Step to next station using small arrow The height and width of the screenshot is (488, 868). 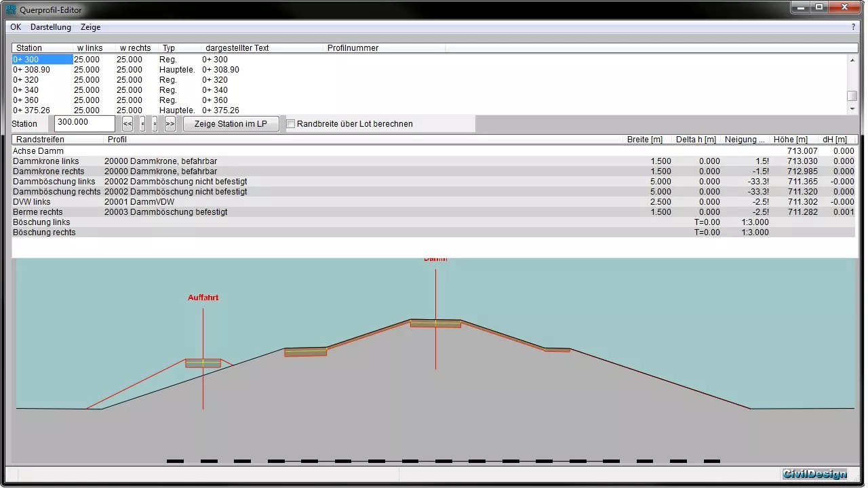click(x=155, y=124)
